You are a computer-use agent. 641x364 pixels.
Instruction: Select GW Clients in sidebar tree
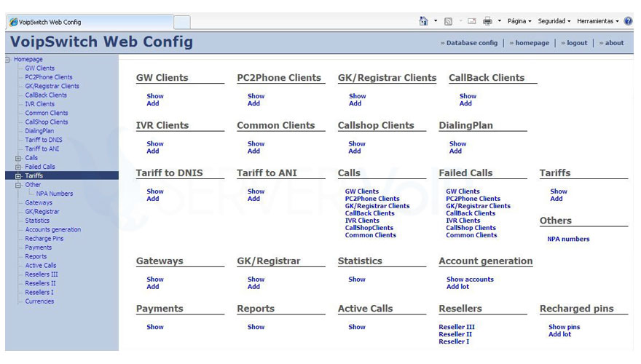coord(39,68)
